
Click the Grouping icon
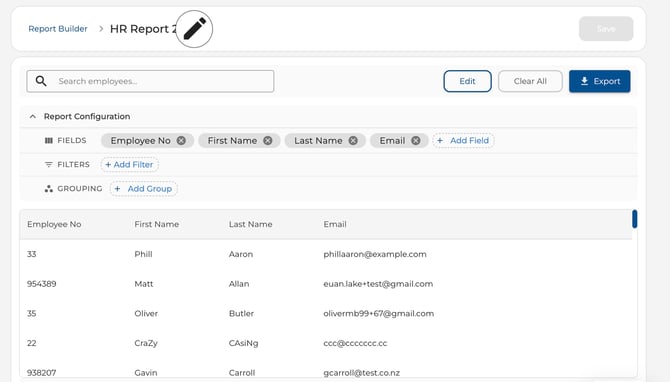49,188
